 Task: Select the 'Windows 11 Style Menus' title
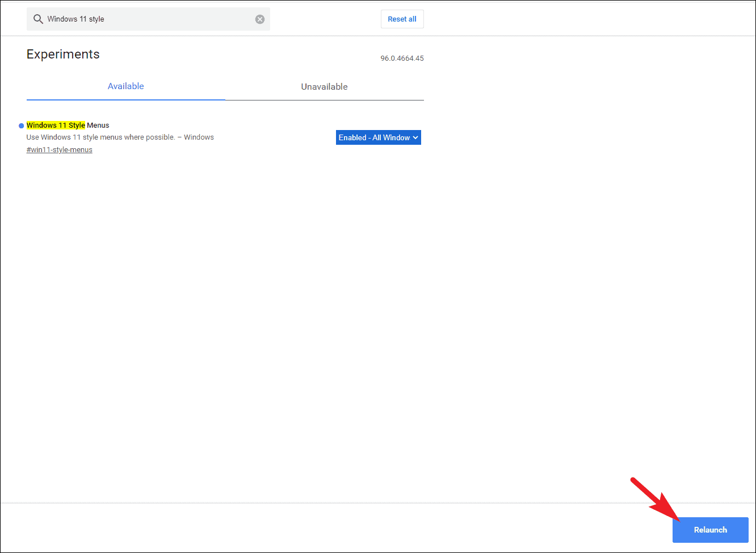[68, 125]
